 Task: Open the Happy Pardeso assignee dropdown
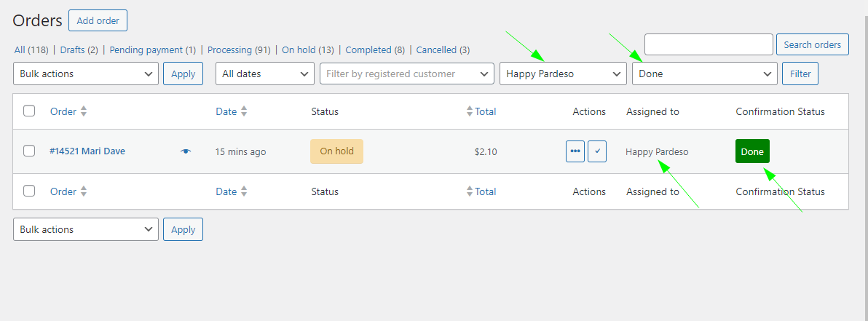(x=563, y=74)
